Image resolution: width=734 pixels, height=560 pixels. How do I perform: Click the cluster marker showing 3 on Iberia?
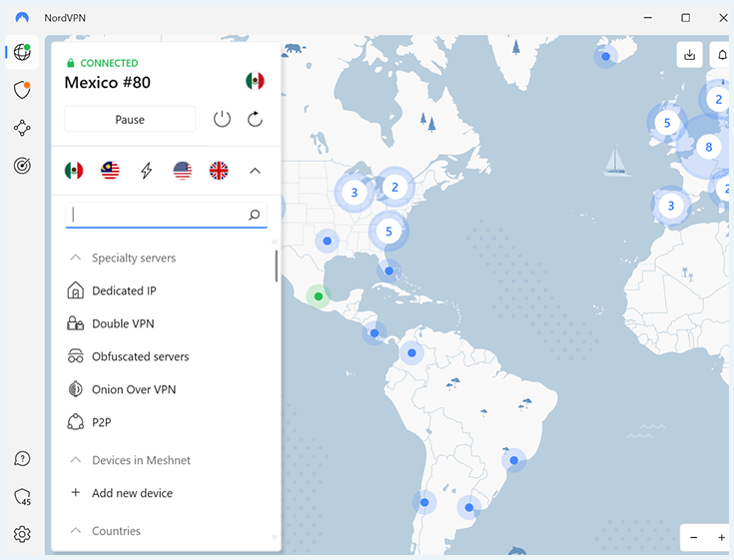(x=671, y=206)
